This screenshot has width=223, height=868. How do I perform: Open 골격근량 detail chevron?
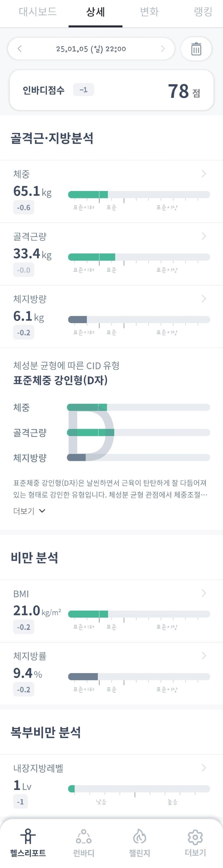pos(204,236)
